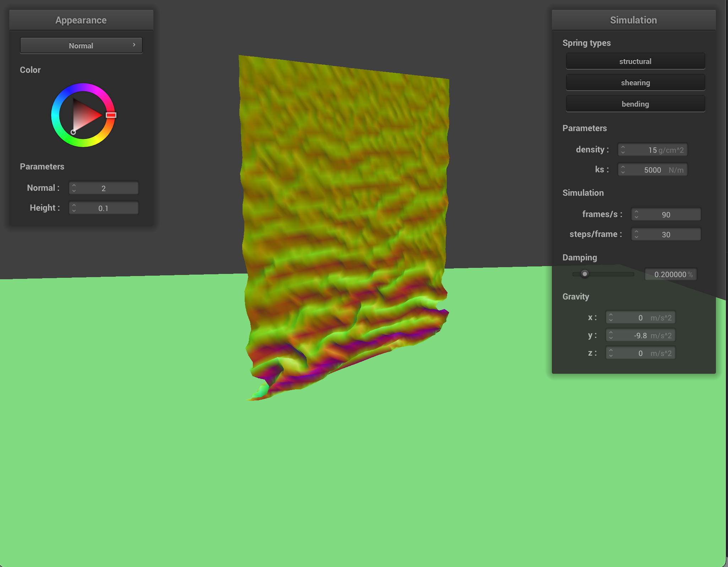Click the gravity z value field
Image resolution: width=728 pixels, height=567 pixels.
click(x=641, y=353)
